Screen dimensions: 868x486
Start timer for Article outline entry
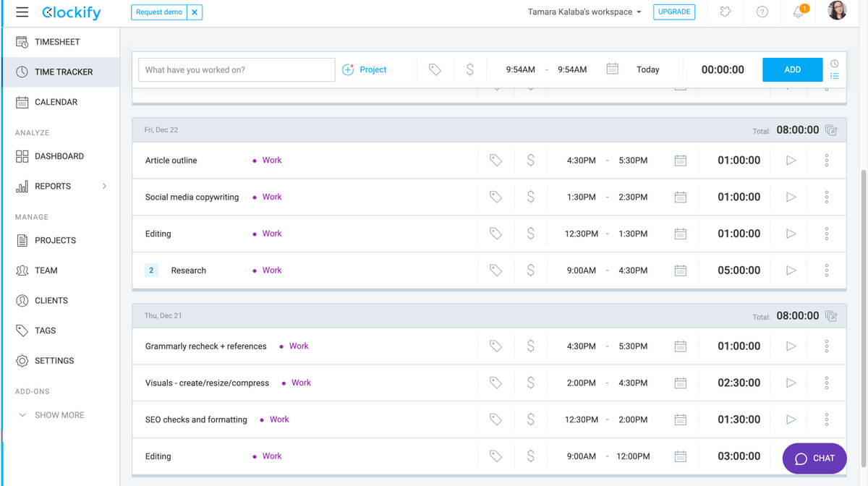[x=791, y=161]
